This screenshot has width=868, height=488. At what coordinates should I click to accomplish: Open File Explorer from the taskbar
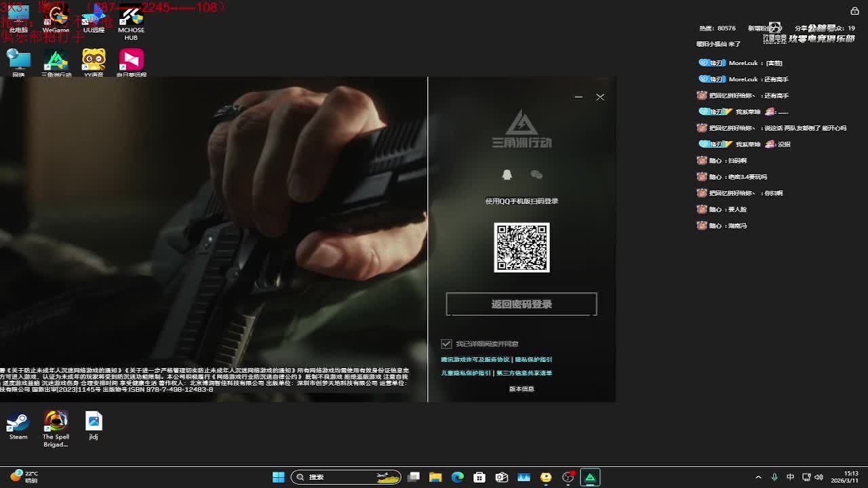coord(435,477)
